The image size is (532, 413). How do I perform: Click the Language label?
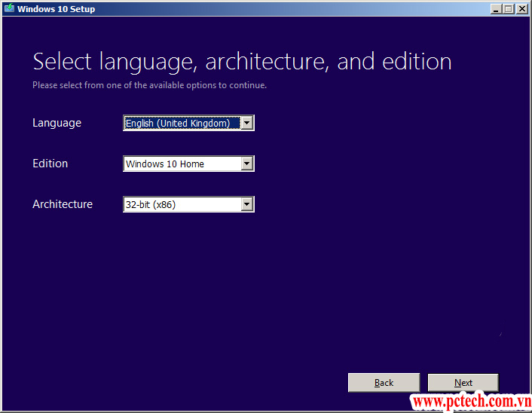57,123
